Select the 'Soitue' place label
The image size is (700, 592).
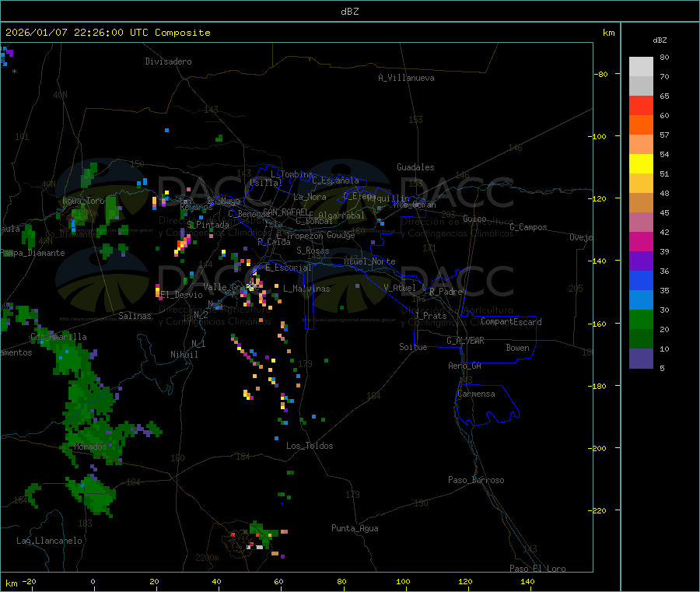pos(413,347)
